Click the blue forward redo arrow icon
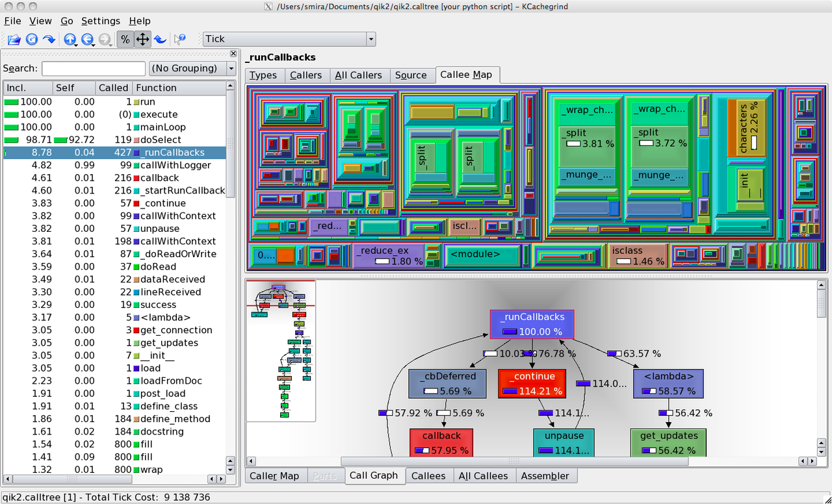 49,39
